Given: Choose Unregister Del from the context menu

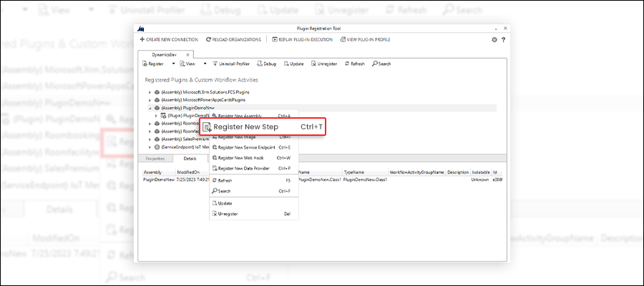Looking at the screenshot, I should 254,214.
